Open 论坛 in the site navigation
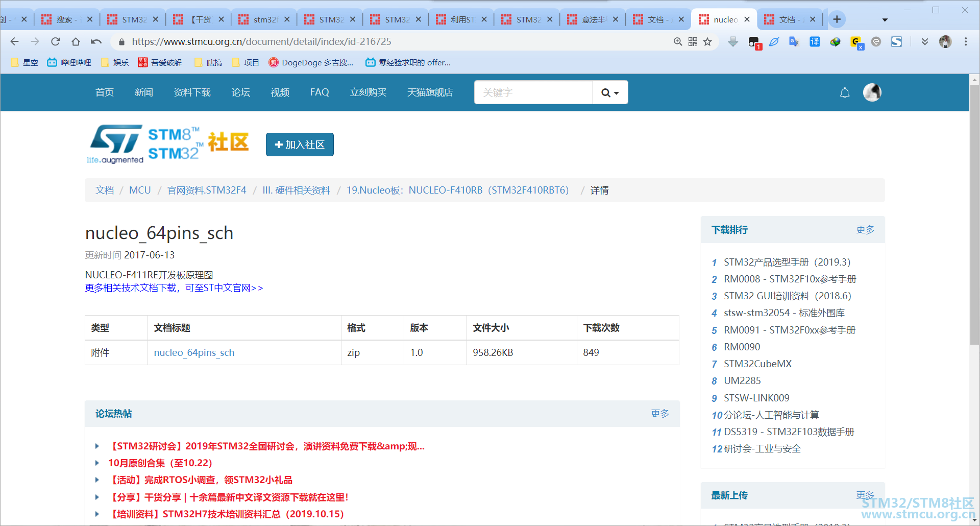 [241, 92]
